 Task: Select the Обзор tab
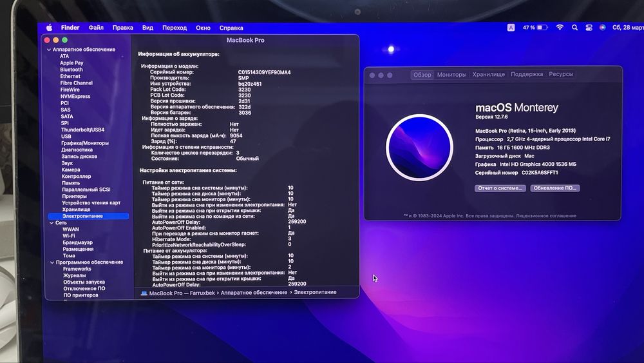pos(422,74)
